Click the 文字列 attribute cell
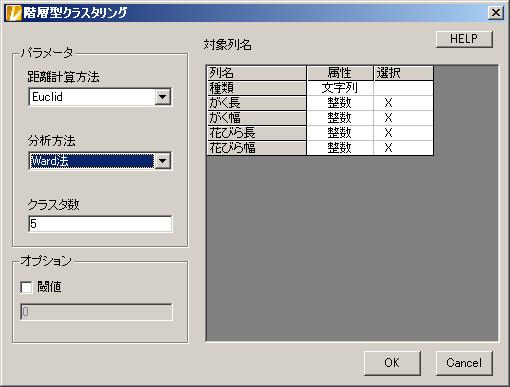 pos(340,88)
